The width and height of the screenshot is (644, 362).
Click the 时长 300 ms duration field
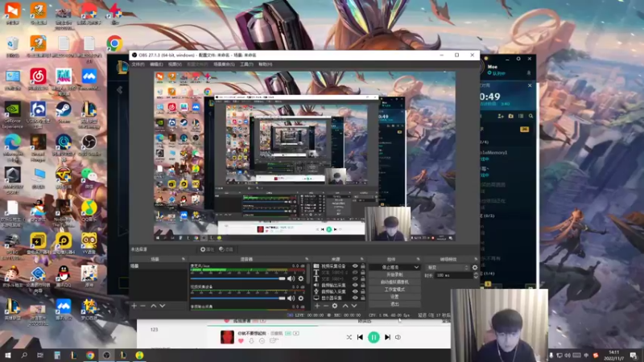tap(454, 275)
